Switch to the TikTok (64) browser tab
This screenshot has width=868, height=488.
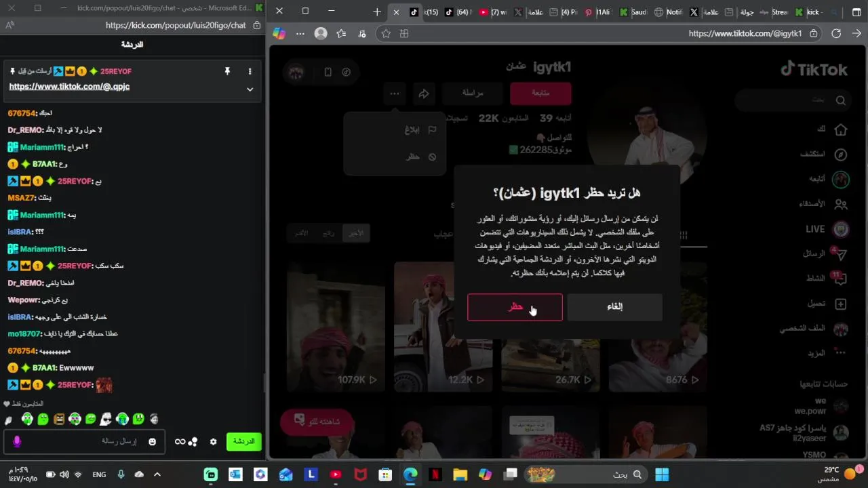pyautogui.click(x=458, y=12)
